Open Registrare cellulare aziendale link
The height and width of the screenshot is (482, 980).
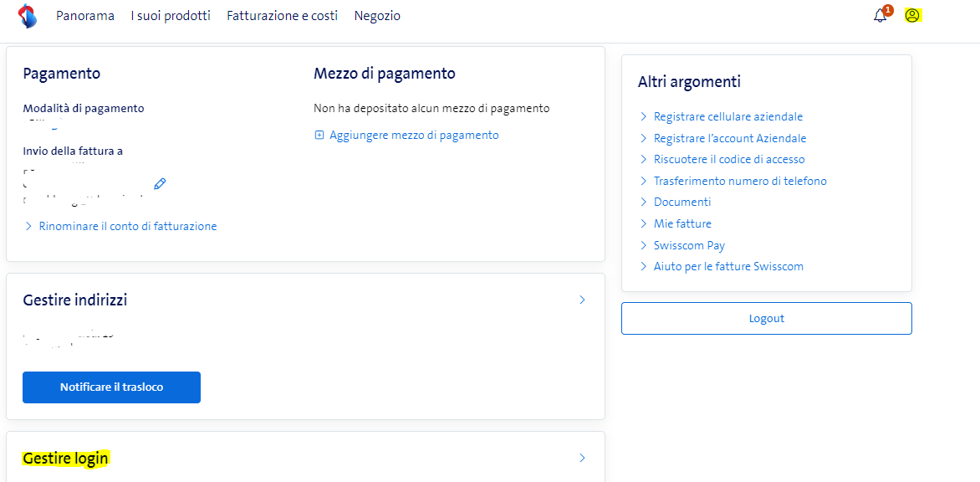click(727, 117)
